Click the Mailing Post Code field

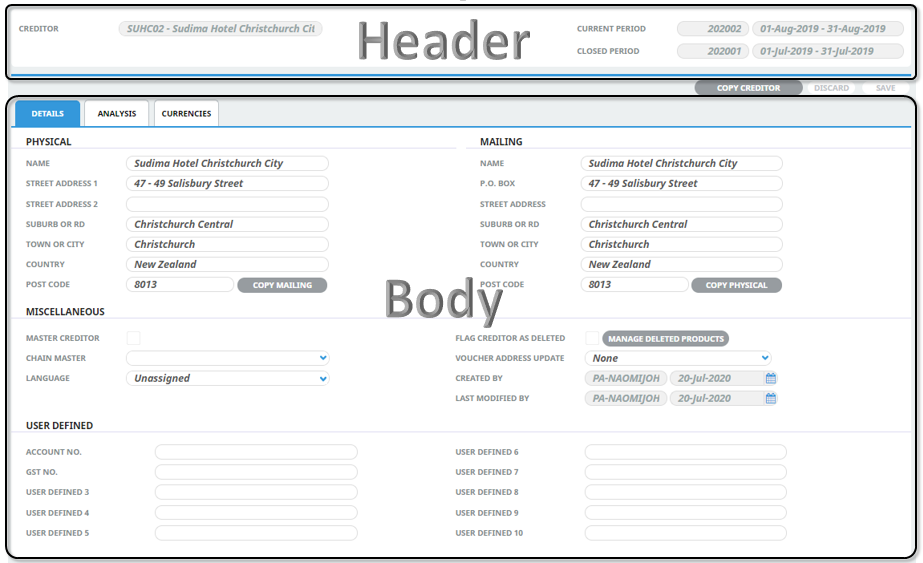point(635,284)
